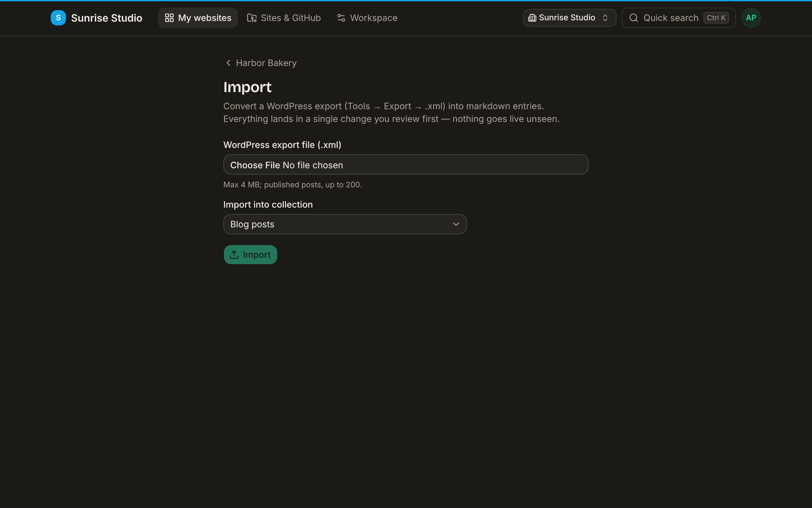812x508 pixels.
Task: Open the Import into collection dropdown
Action: (345, 224)
